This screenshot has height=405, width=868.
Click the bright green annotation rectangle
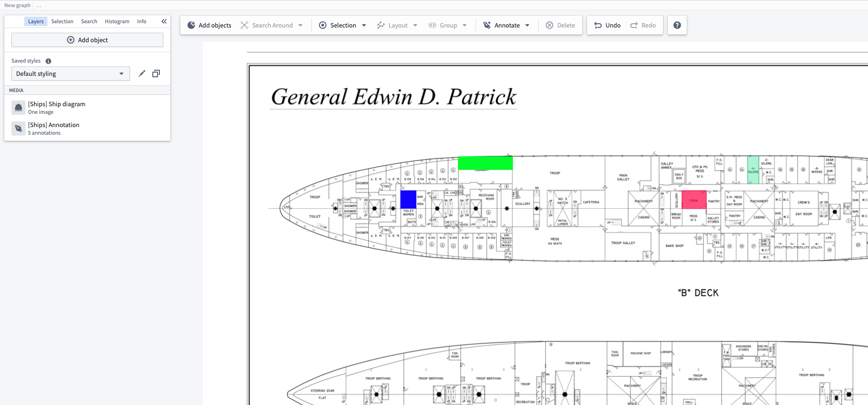coord(485,163)
